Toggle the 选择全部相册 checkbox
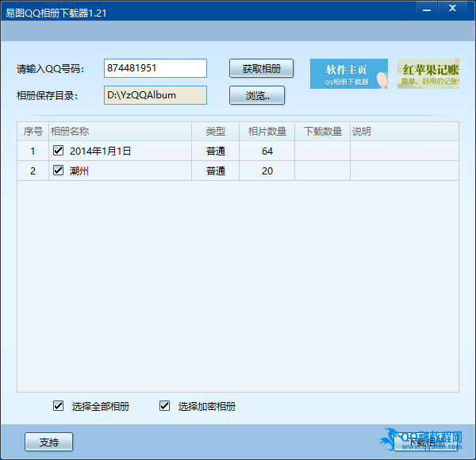Viewport: 476px width, 460px height. 58,406
